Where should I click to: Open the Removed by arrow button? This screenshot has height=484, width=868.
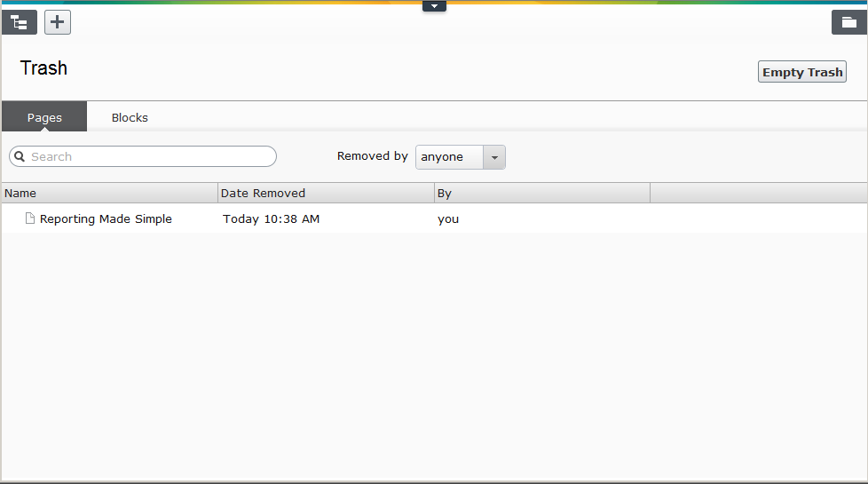point(494,157)
